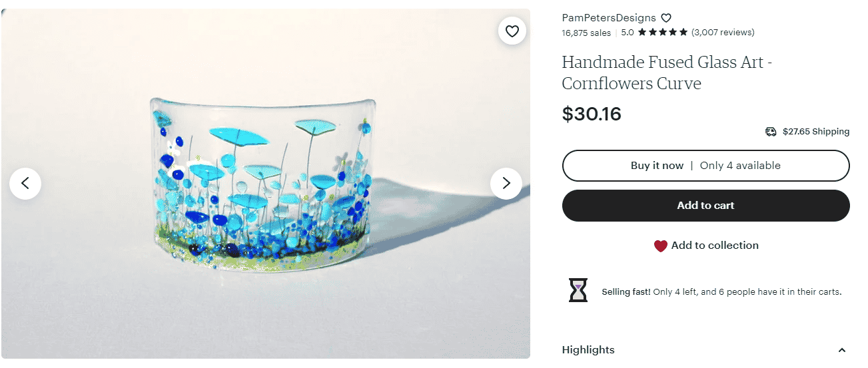This screenshot has height=368, width=868.
Task: Advance to the next product photo
Action: tap(506, 183)
